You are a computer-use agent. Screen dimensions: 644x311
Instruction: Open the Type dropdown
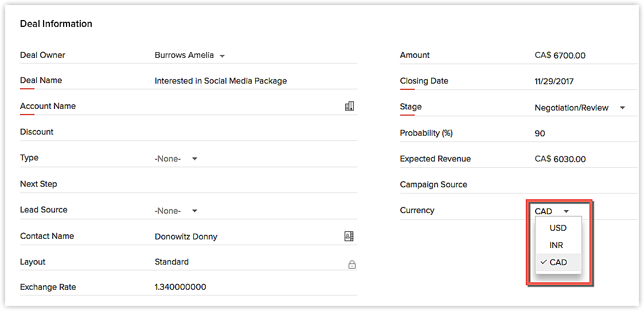coord(194,159)
